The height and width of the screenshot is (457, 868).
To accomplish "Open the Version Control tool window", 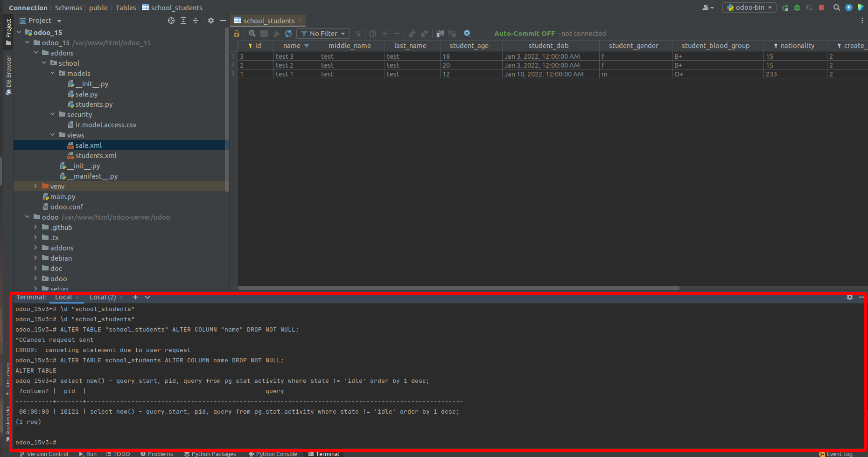I will [x=44, y=454].
